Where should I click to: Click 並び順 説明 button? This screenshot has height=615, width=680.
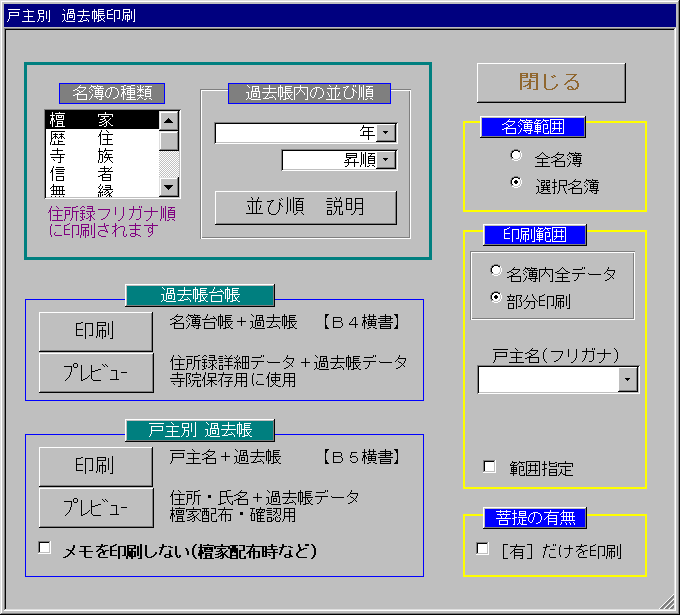305,207
